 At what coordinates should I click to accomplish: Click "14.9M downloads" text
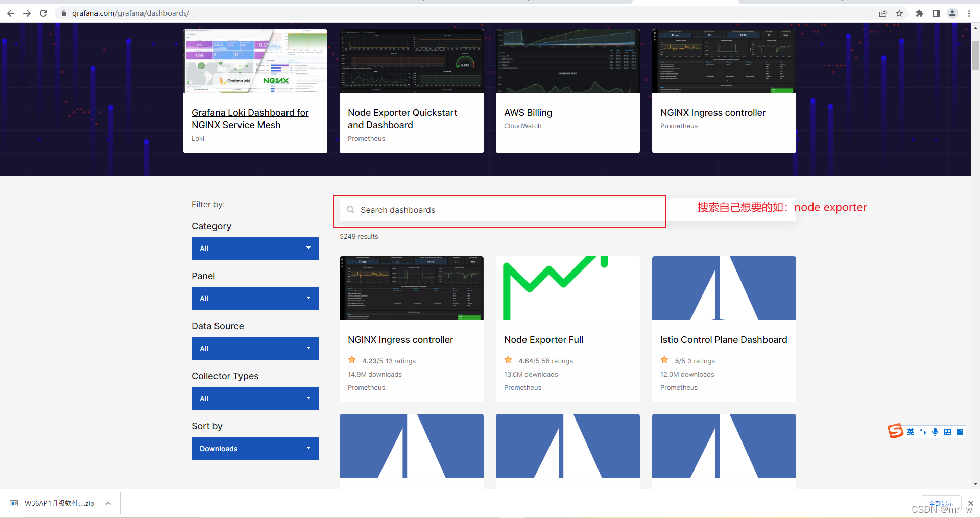pyautogui.click(x=375, y=374)
